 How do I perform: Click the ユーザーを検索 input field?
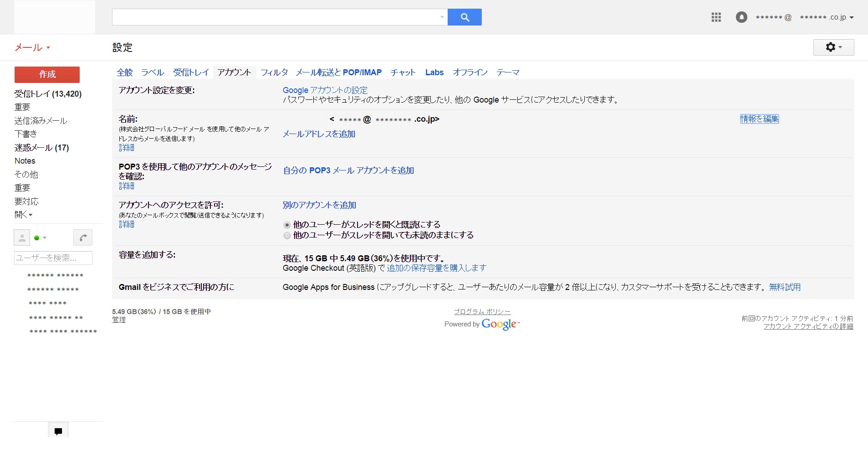(53, 258)
